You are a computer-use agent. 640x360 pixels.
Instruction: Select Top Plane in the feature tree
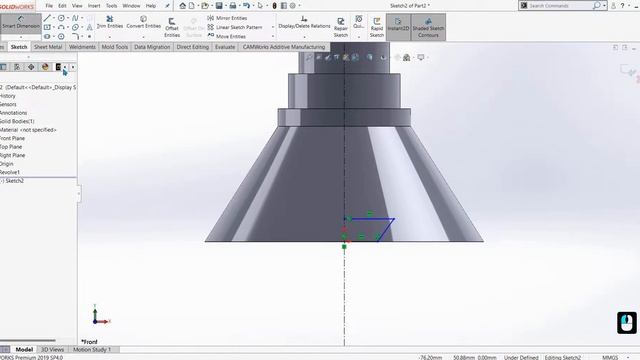(11, 147)
